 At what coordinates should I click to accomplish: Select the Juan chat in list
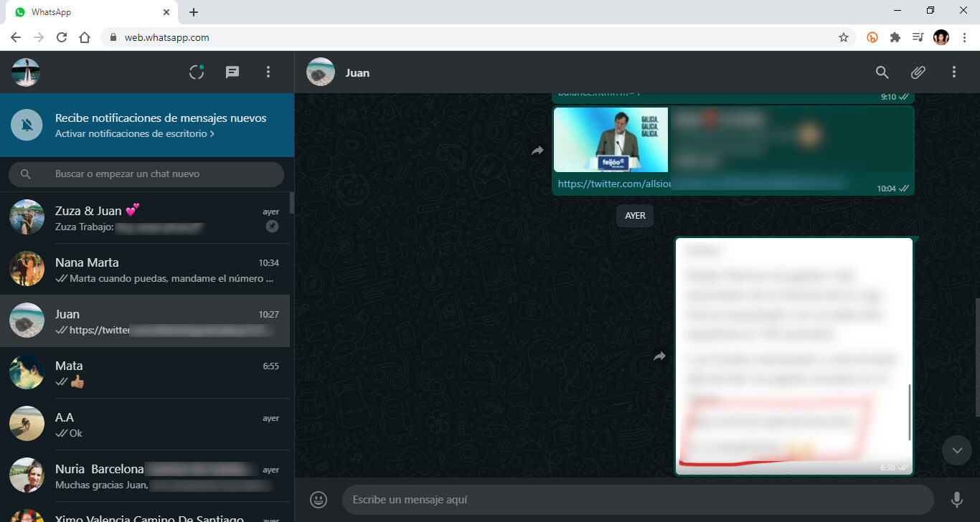145,321
